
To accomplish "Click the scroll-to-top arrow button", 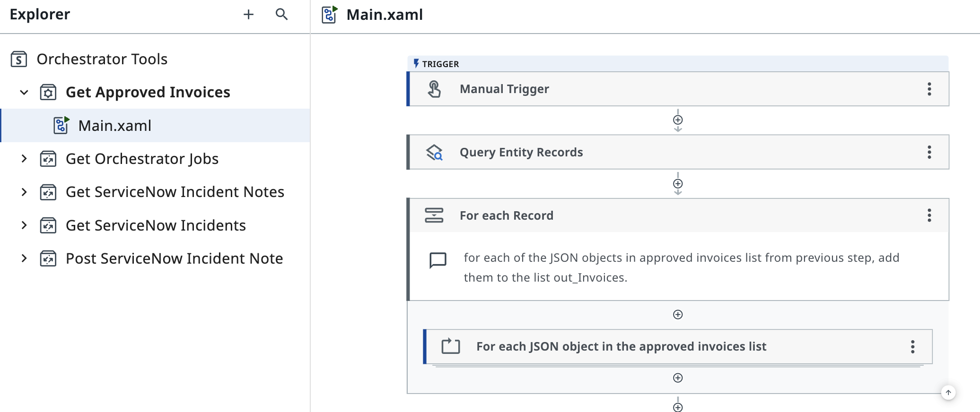I will (x=948, y=393).
